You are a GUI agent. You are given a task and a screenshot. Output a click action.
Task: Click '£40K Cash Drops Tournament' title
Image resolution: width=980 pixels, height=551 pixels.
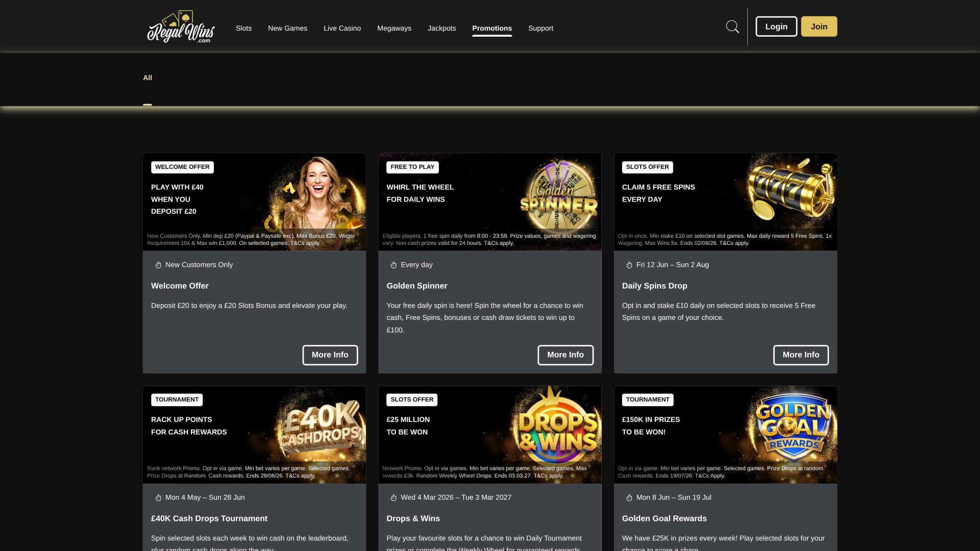pos(209,519)
